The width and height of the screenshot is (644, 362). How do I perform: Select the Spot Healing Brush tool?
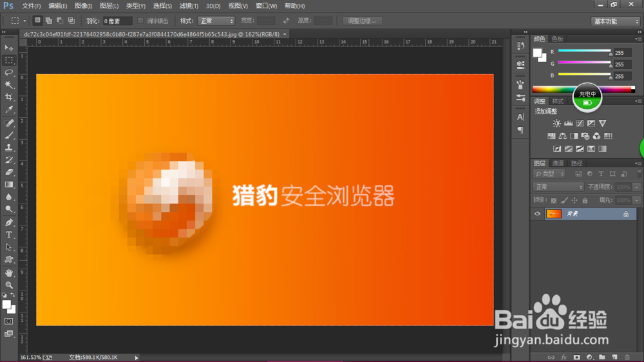pos(8,123)
